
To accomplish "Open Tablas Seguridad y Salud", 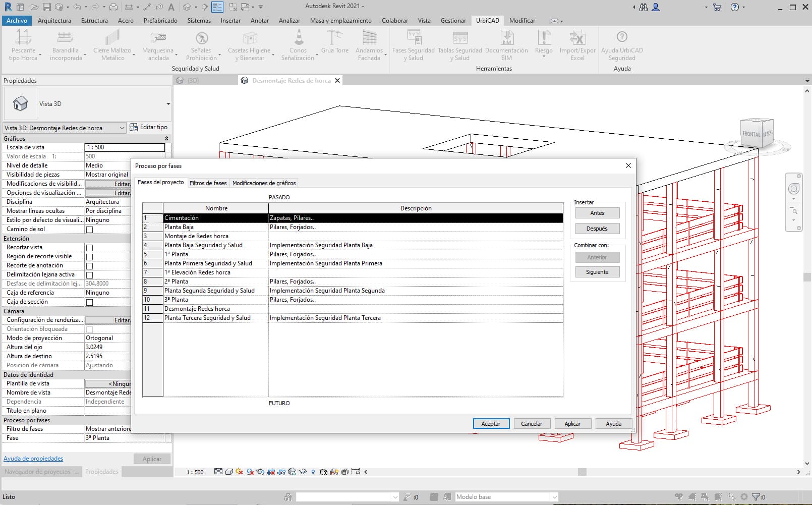I will coord(460,45).
